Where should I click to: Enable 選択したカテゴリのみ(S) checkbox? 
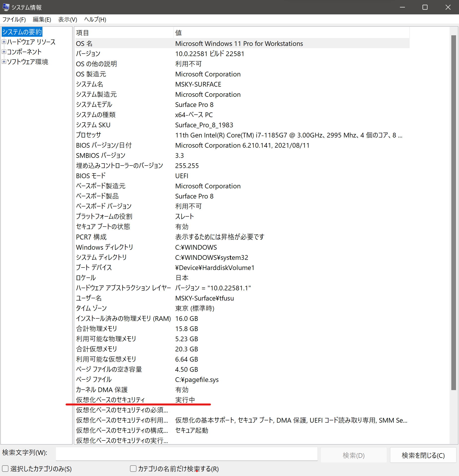(x=5, y=469)
